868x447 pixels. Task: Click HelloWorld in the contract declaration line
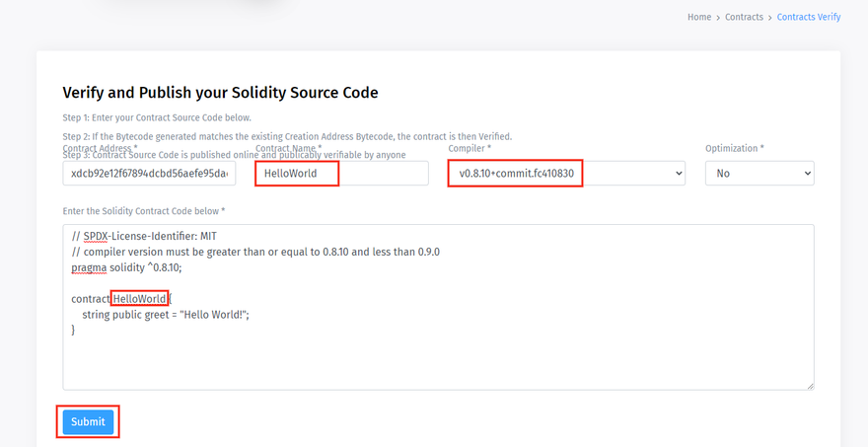[139, 299]
